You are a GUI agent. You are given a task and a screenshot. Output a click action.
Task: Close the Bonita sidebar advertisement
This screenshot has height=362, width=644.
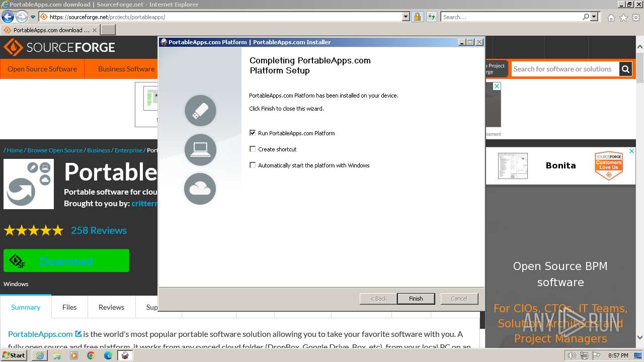(x=631, y=151)
